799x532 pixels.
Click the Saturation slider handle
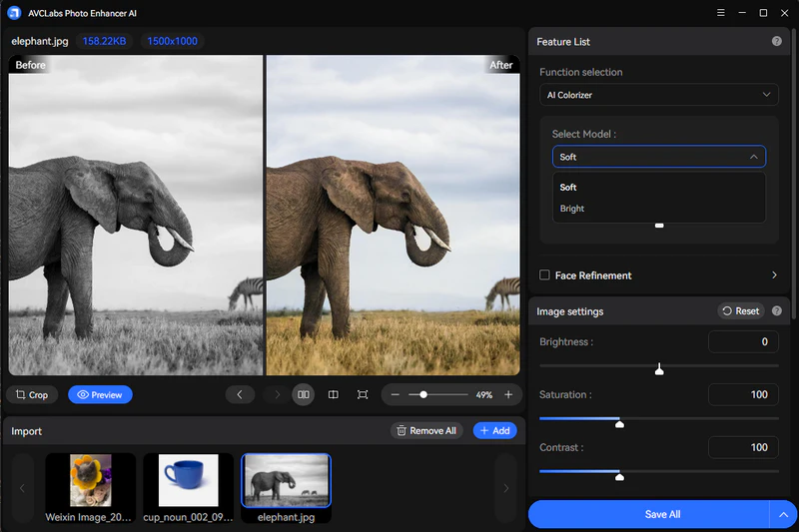click(620, 423)
